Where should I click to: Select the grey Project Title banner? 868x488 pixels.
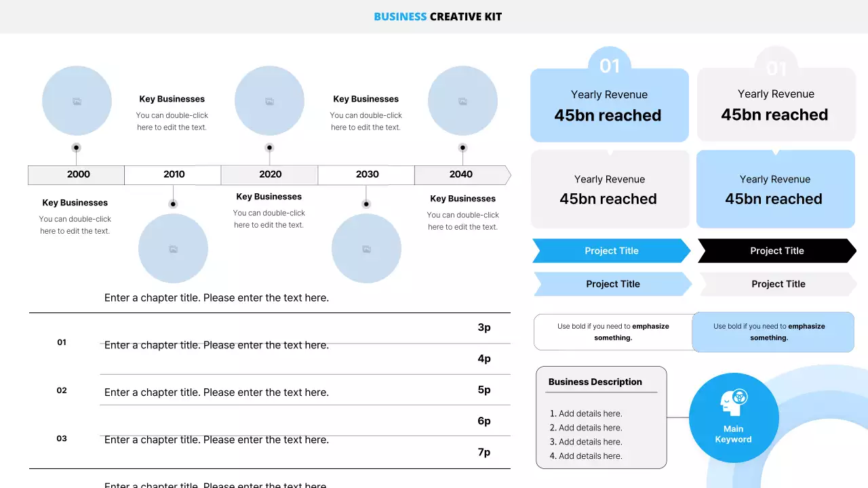click(x=778, y=284)
